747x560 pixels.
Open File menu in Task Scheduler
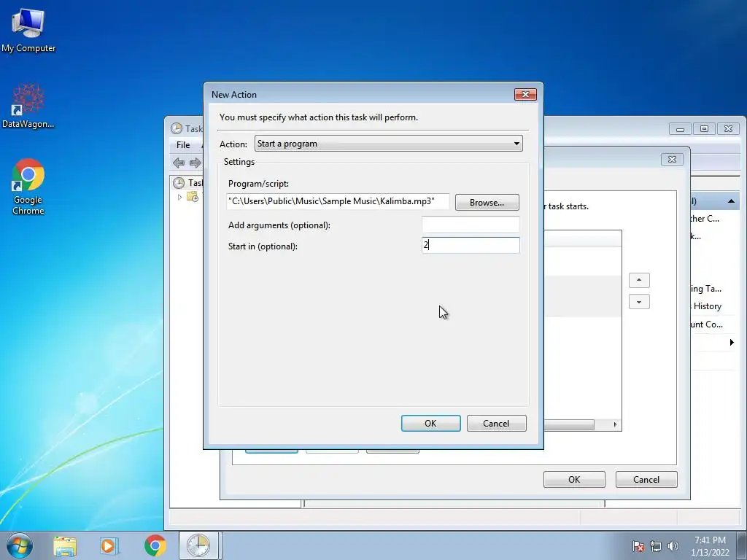[x=183, y=145]
